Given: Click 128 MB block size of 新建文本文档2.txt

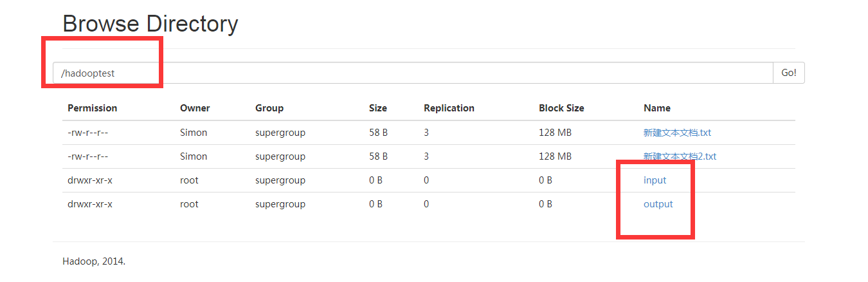Looking at the screenshot, I should click(555, 156).
